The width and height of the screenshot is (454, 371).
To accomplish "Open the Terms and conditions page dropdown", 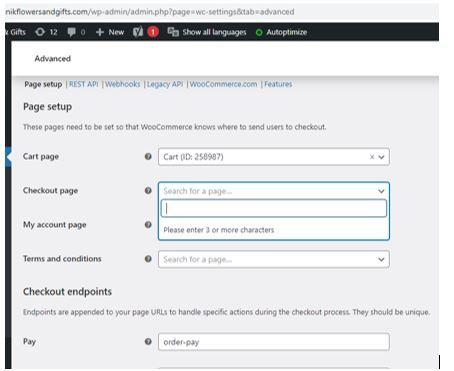I will (x=274, y=259).
